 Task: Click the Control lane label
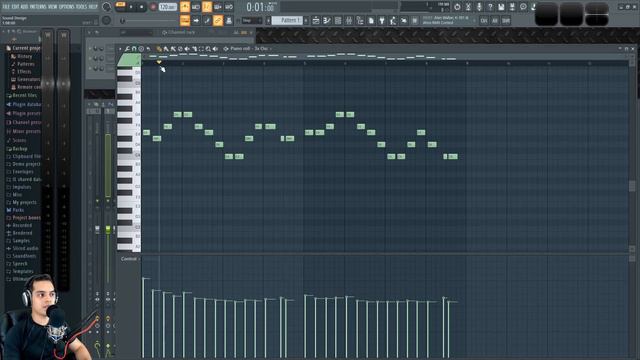(x=129, y=259)
